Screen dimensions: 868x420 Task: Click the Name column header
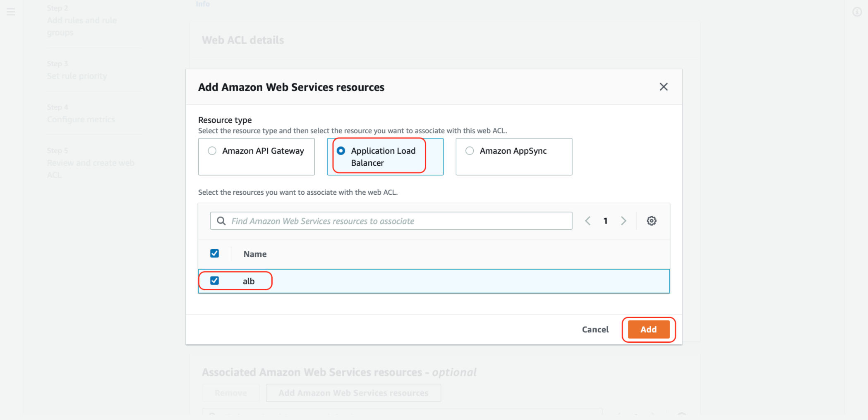point(255,254)
